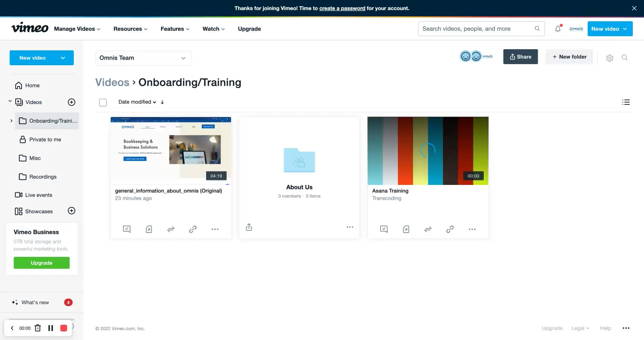Click create a password link
The width and height of the screenshot is (644, 340).
pyautogui.click(x=342, y=8)
